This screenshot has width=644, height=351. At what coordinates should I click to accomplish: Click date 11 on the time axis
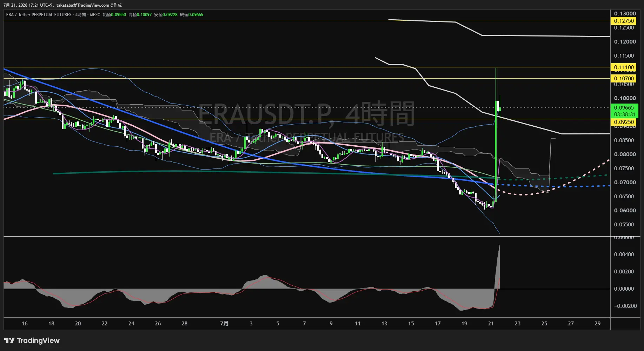coord(358,324)
